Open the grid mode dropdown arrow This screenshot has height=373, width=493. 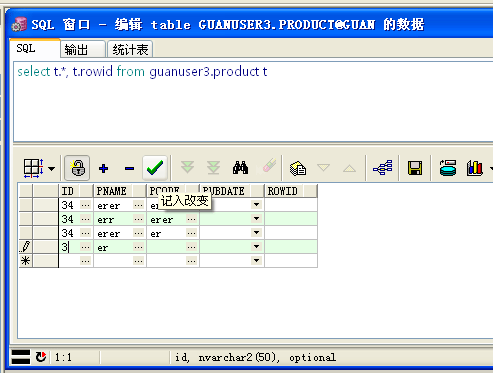(51, 169)
